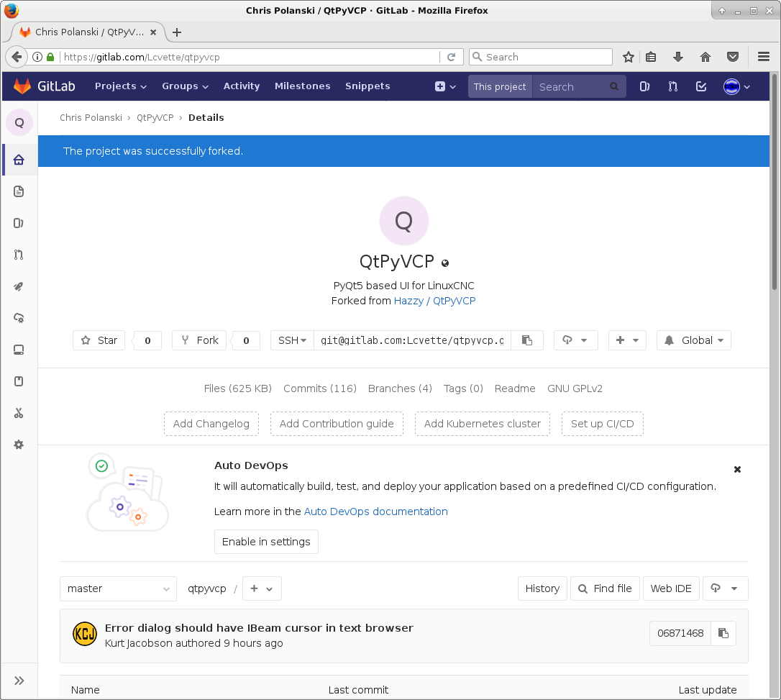The width and height of the screenshot is (781, 700).
Task: Open the Pocket icon in Firefox toolbar
Action: [733, 57]
